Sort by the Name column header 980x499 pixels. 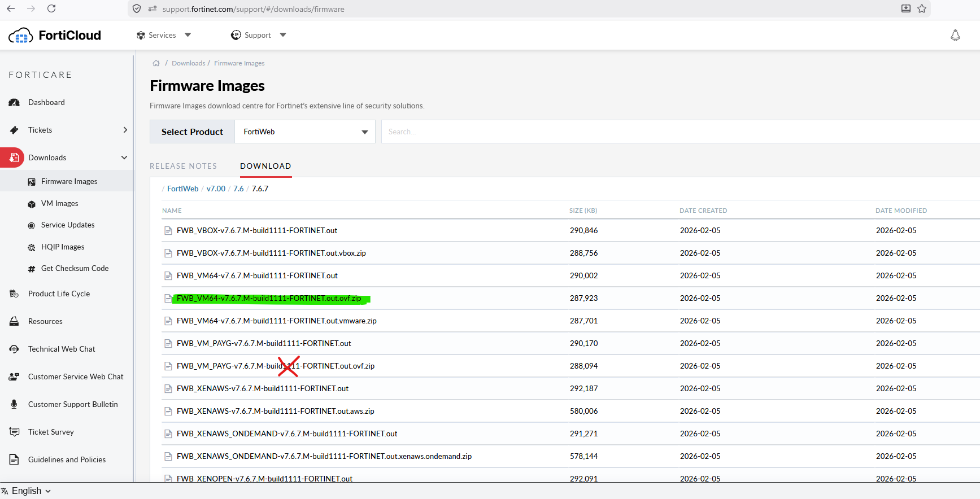172,211
